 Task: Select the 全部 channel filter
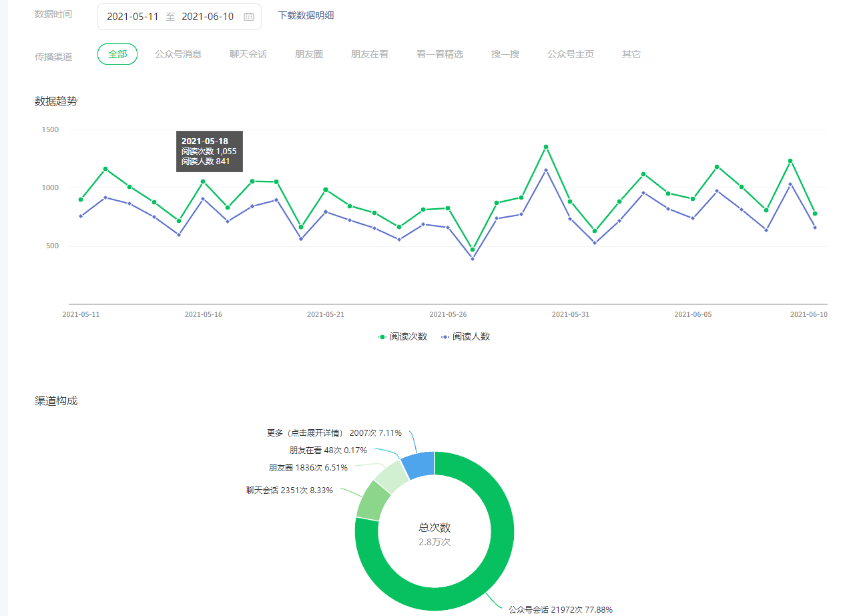117,54
